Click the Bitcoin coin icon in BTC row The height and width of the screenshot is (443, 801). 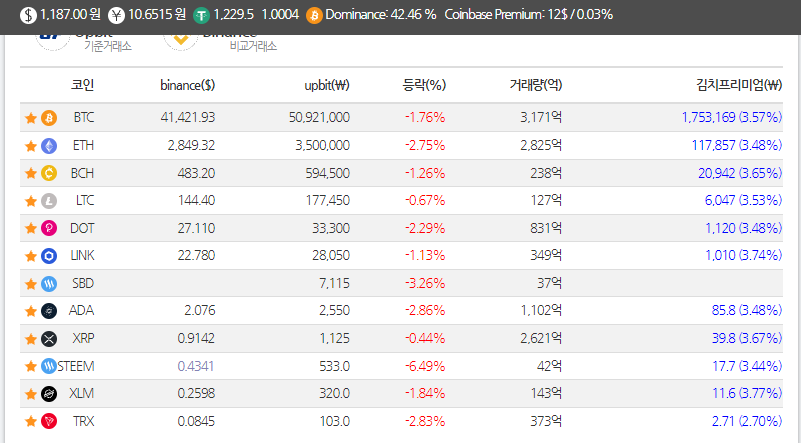[49, 118]
